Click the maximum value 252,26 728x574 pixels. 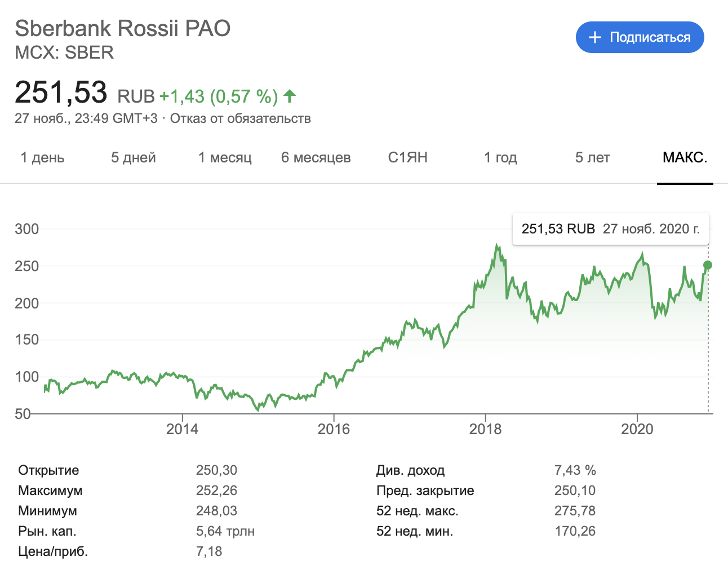click(216, 491)
